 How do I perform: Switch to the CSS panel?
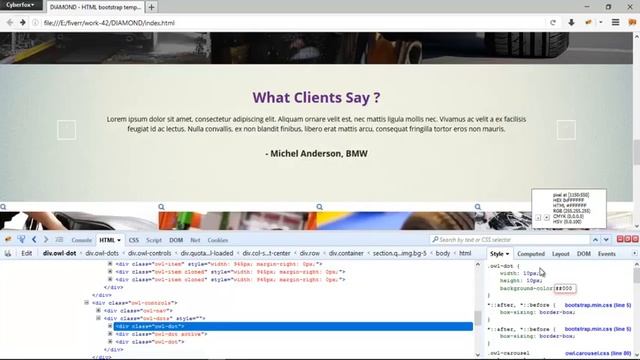tap(134, 240)
